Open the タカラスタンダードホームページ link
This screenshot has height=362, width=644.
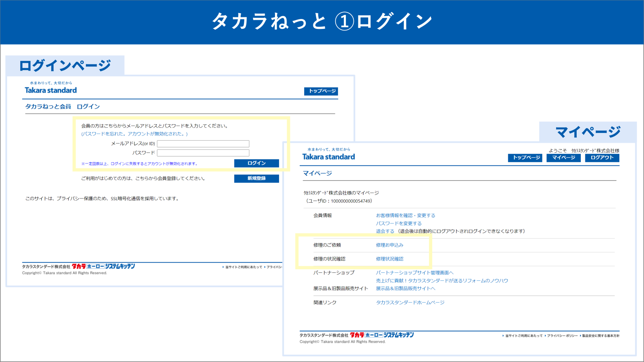(410, 303)
